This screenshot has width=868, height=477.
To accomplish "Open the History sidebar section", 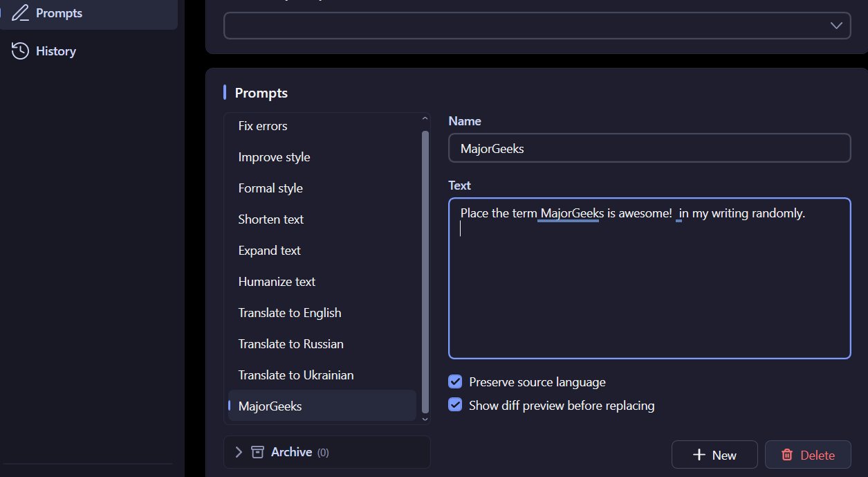I will click(x=89, y=51).
